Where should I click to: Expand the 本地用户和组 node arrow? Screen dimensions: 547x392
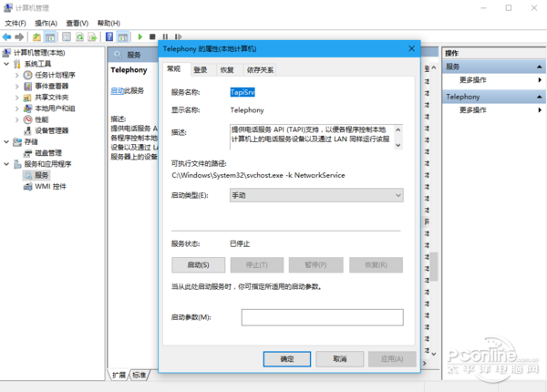(16, 108)
